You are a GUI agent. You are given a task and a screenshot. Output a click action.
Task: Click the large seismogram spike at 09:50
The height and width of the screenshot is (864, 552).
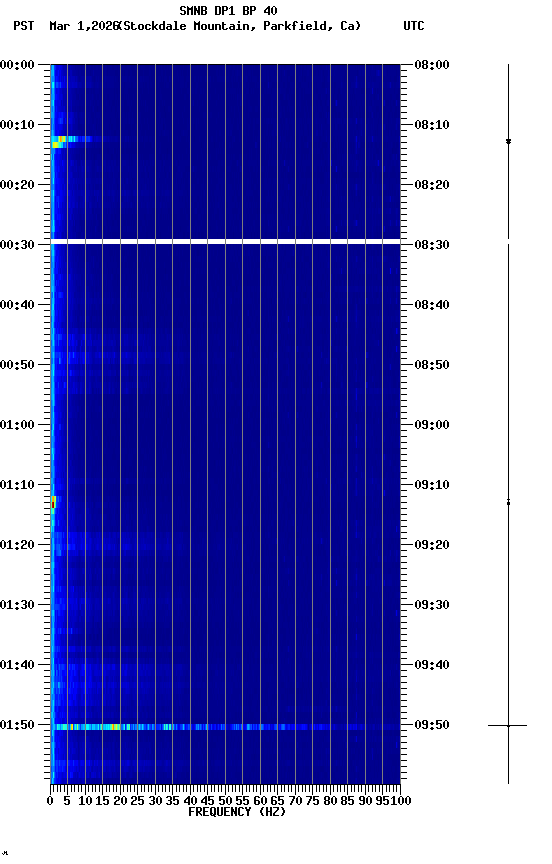[x=508, y=726]
